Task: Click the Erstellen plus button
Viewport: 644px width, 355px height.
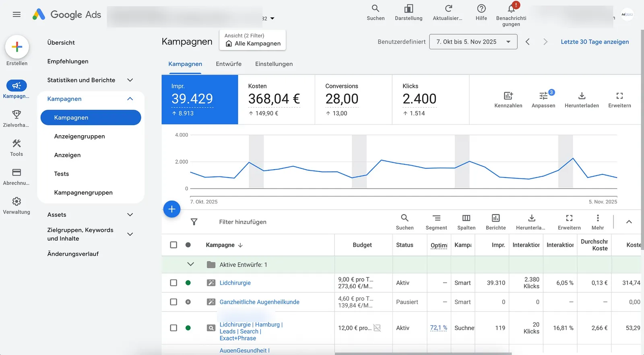Action: [17, 47]
